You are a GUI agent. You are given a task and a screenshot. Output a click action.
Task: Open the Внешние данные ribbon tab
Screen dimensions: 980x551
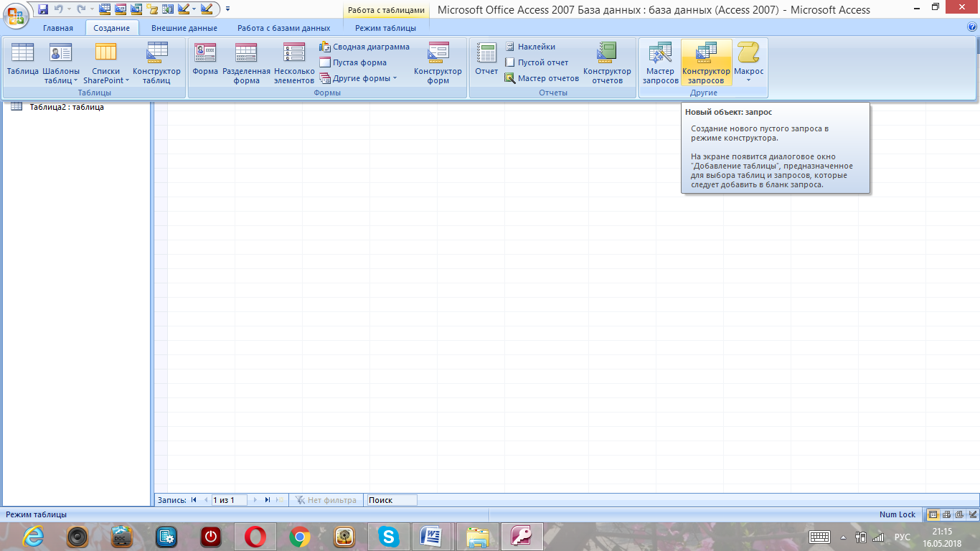[x=184, y=28]
